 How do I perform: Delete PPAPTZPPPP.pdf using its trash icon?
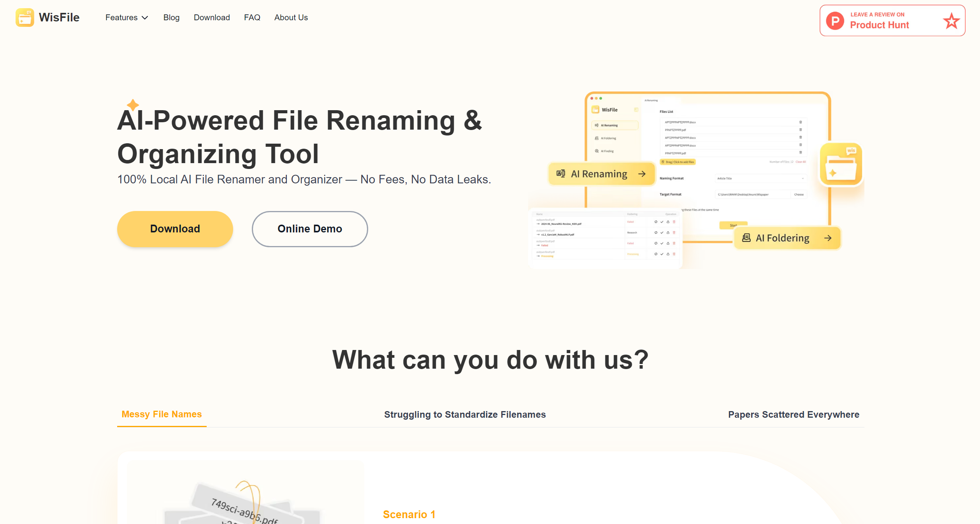(x=801, y=130)
